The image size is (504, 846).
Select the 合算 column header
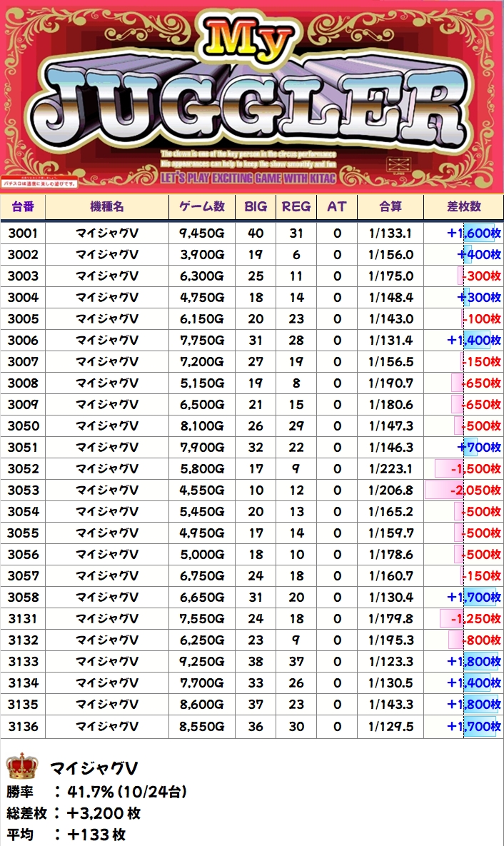point(390,206)
